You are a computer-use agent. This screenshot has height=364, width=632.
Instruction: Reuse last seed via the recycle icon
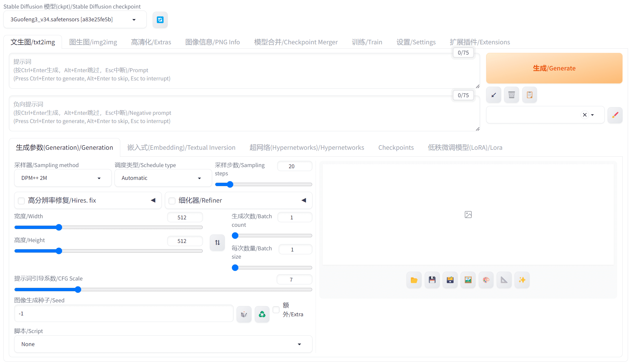click(262, 314)
